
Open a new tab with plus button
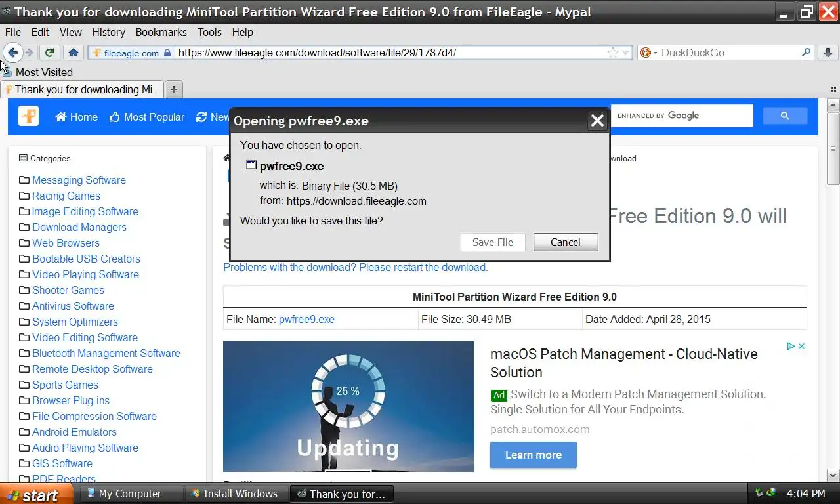point(173,89)
